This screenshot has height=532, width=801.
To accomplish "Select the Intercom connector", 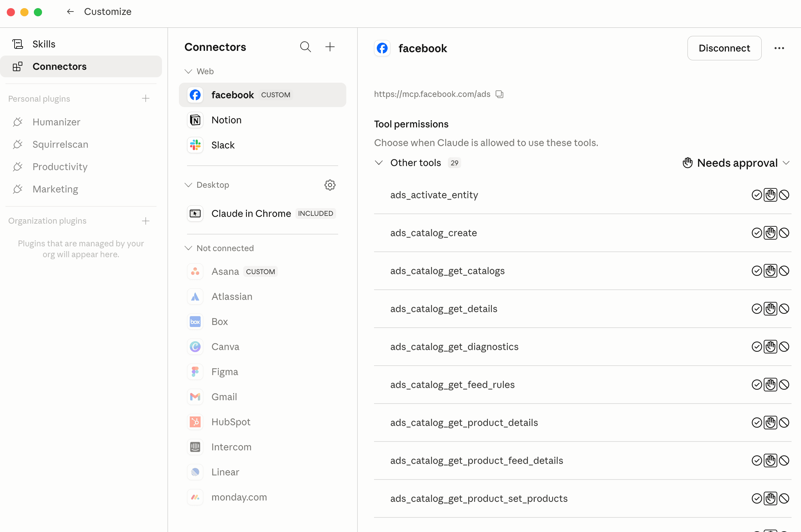I will [x=262, y=447].
